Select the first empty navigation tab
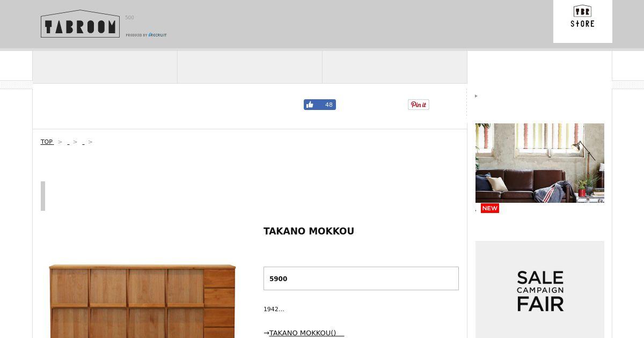644x338 pixels. pyautogui.click(x=105, y=67)
